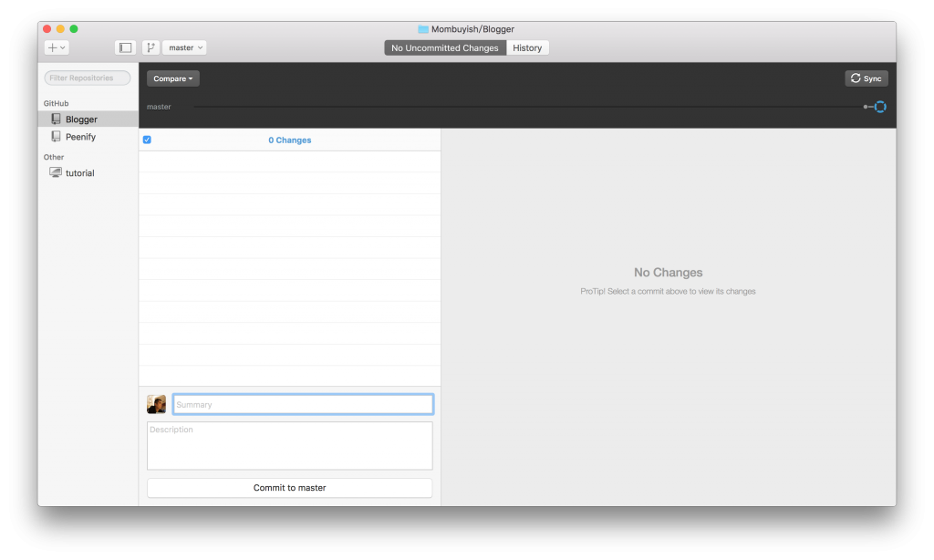Focus the Summary input field
934x560 pixels.
tap(303, 405)
